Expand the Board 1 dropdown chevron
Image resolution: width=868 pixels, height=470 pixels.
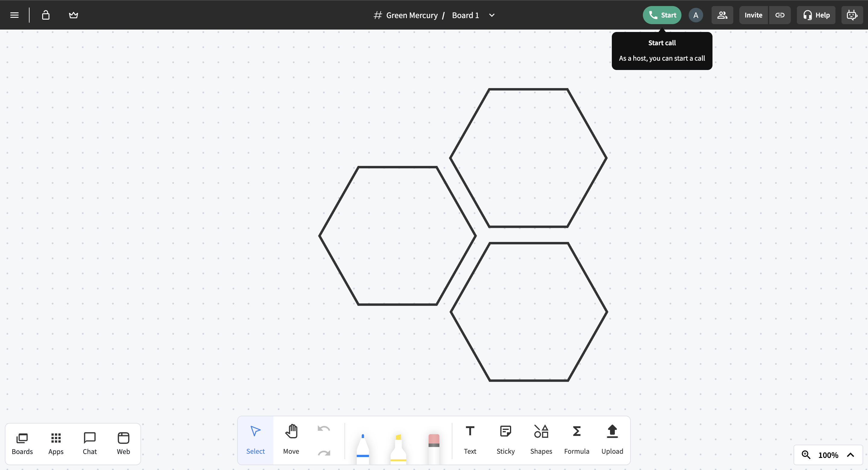click(x=492, y=15)
